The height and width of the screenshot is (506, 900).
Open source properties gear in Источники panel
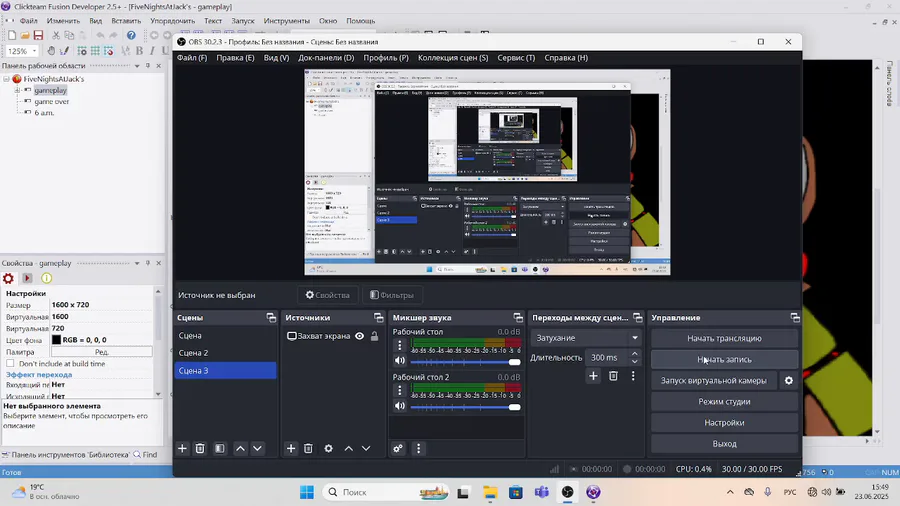(x=328, y=448)
